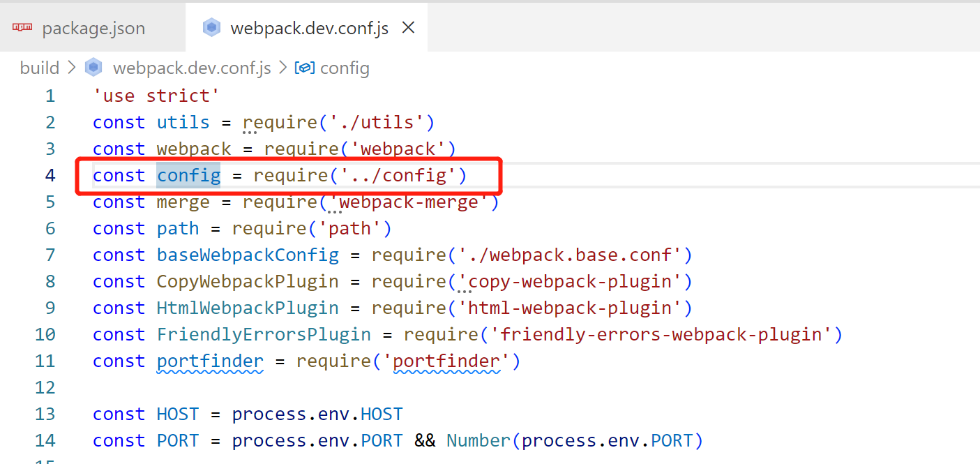This screenshot has height=464, width=980.
Task: Open the build folder breadcrumb
Action: (x=40, y=68)
